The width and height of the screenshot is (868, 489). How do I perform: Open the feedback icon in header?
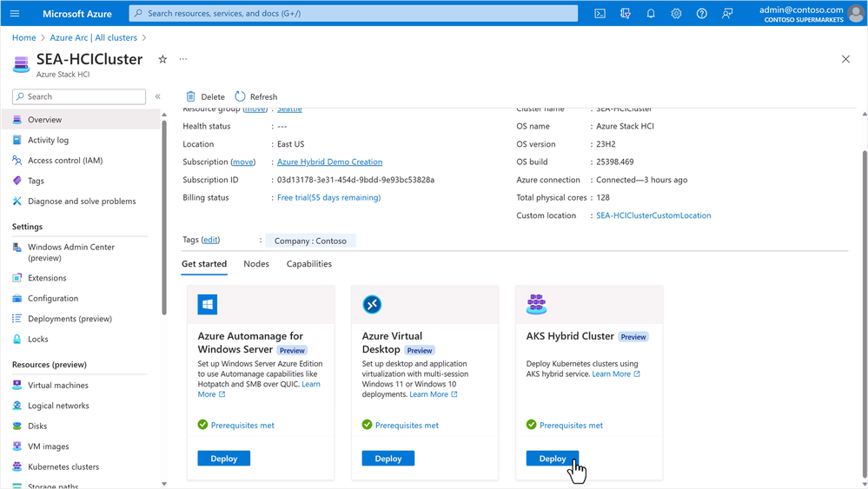727,14
